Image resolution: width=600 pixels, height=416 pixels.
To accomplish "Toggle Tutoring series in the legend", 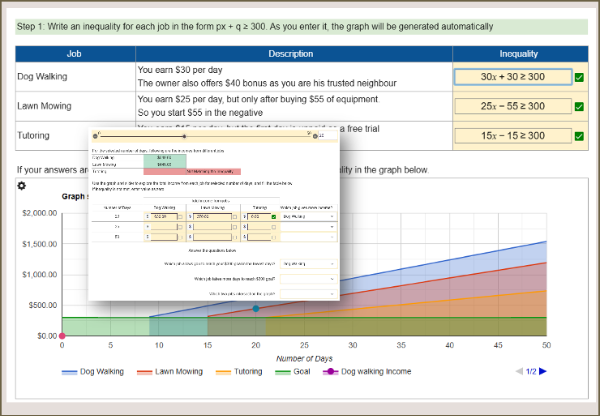I will [x=239, y=372].
